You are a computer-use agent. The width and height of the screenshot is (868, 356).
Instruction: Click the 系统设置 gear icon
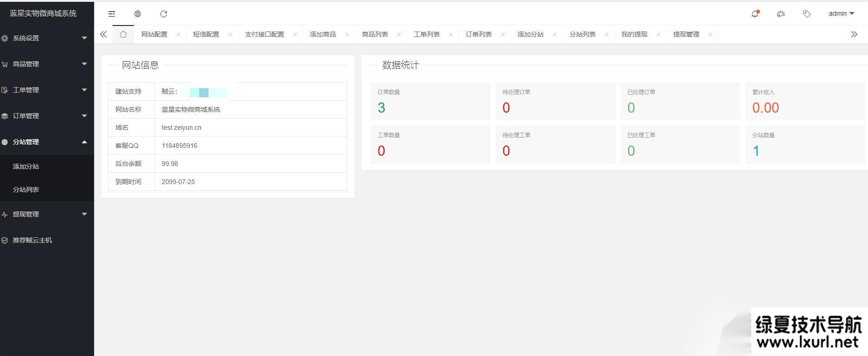(5, 38)
